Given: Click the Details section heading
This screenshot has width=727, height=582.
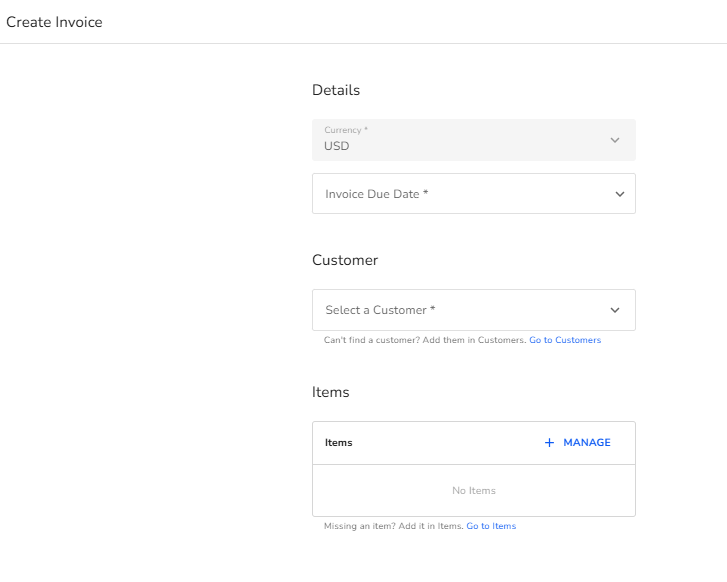Looking at the screenshot, I should (x=336, y=90).
